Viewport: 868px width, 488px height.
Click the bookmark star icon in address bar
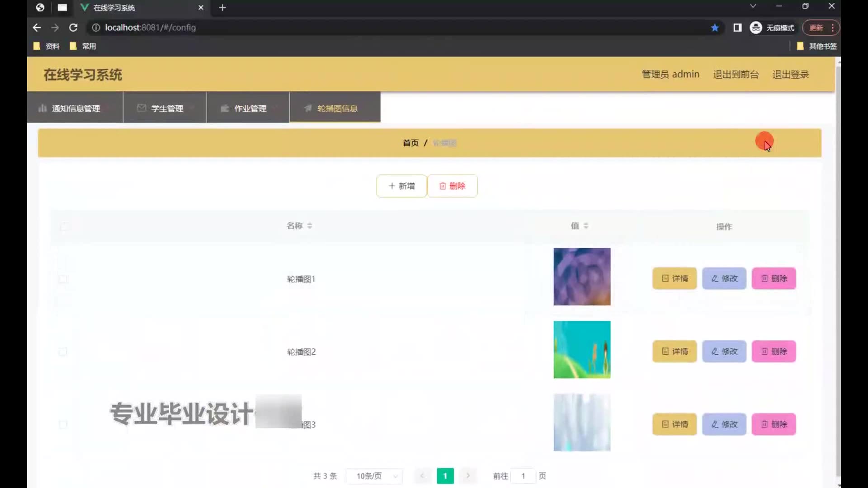(715, 28)
